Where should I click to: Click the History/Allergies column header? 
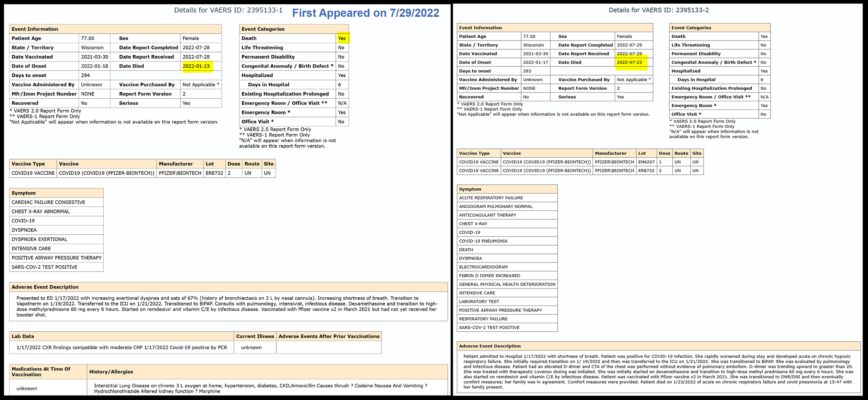267,372
